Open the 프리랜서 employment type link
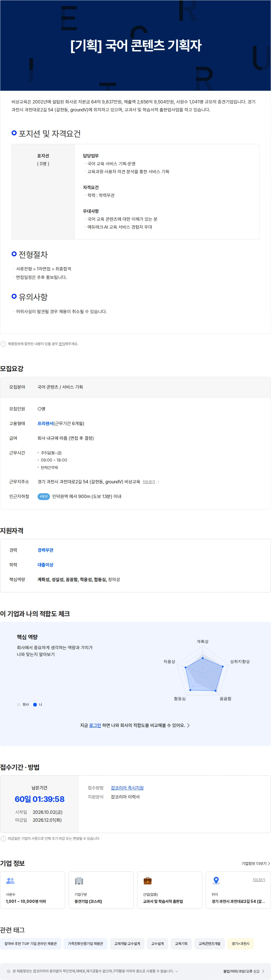Screen dimensions: 271x980 (45, 423)
